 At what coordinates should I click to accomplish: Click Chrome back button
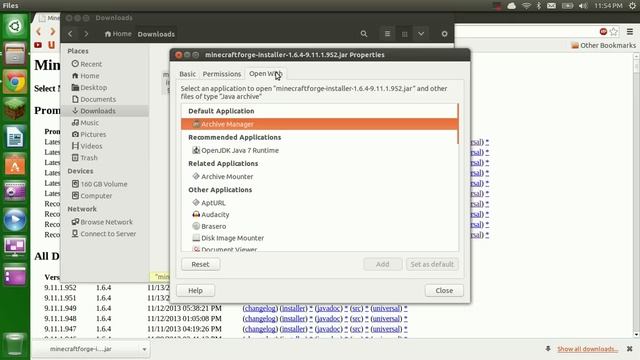point(38,31)
